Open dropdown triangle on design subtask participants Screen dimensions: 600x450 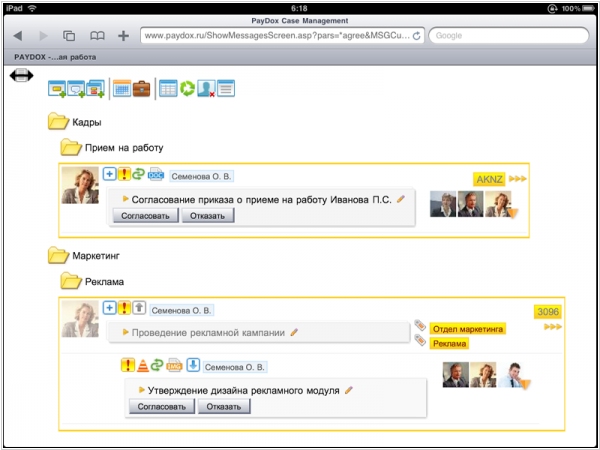click(x=526, y=384)
